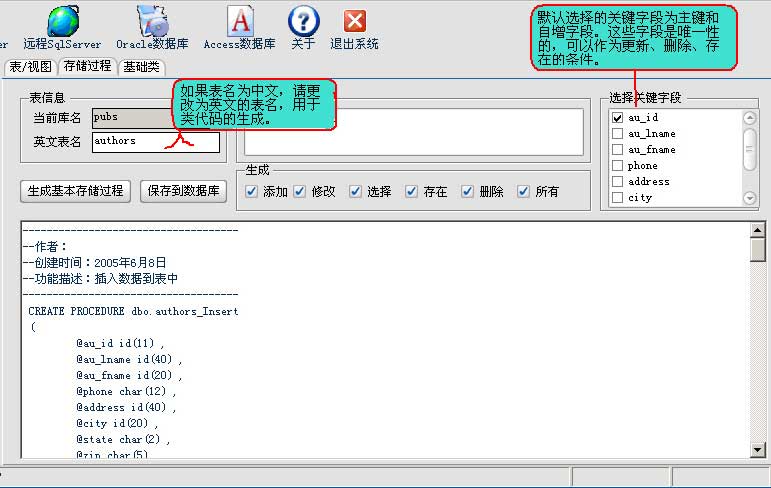Open the 远程SqlServer connection icon
This screenshot has height=488, width=771.
pos(64,21)
